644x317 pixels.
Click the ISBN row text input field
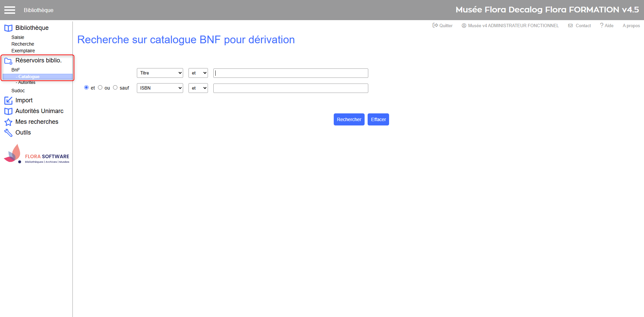pos(290,88)
